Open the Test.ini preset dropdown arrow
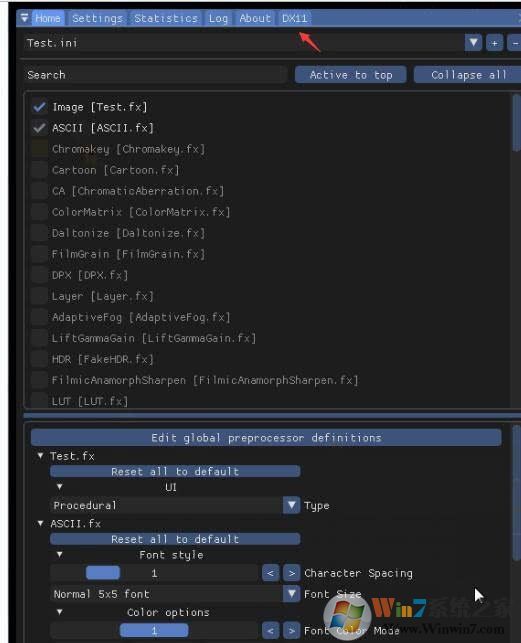Image resolution: width=521 pixels, height=643 pixels. point(473,43)
